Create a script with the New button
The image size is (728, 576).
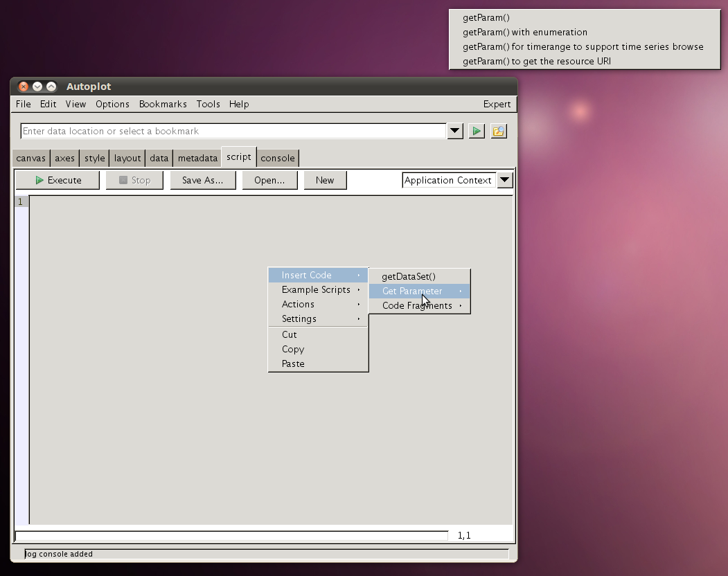pyautogui.click(x=325, y=179)
